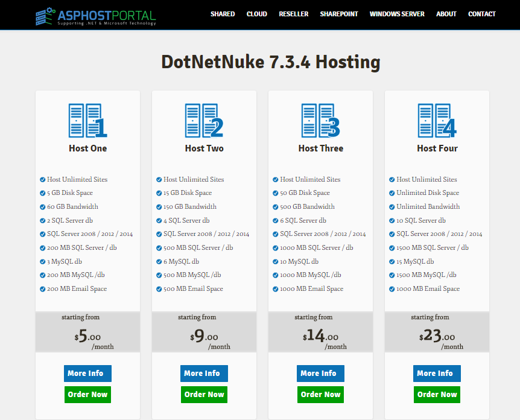
Task: Click checkmark beside 500 GB Bandwidth
Action: (x=275, y=207)
